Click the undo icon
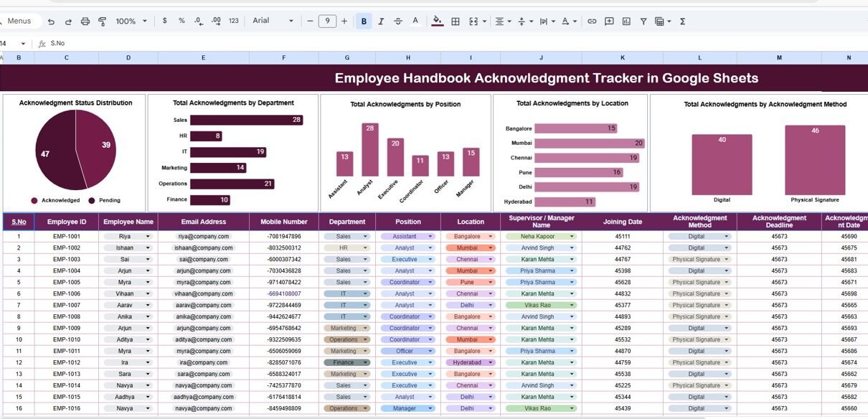Image resolution: width=868 pixels, height=419 pixels. (x=51, y=22)
